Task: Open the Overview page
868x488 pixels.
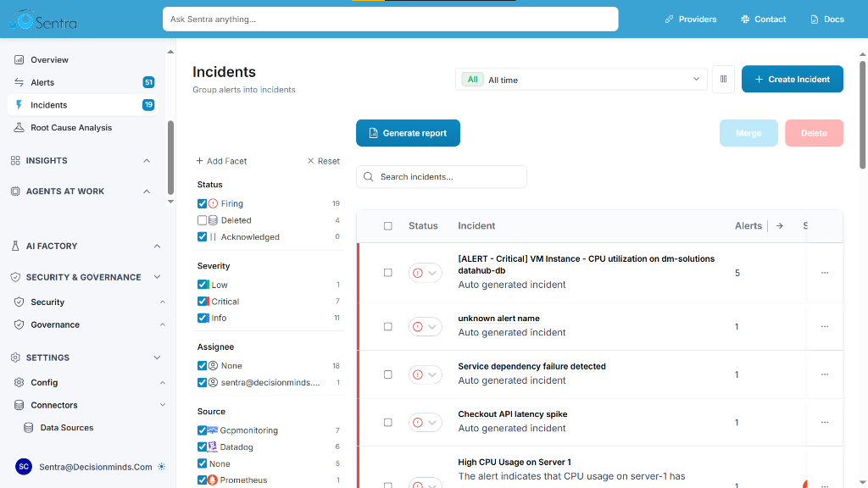Action: pyautogui.click(x=49, y=60)
